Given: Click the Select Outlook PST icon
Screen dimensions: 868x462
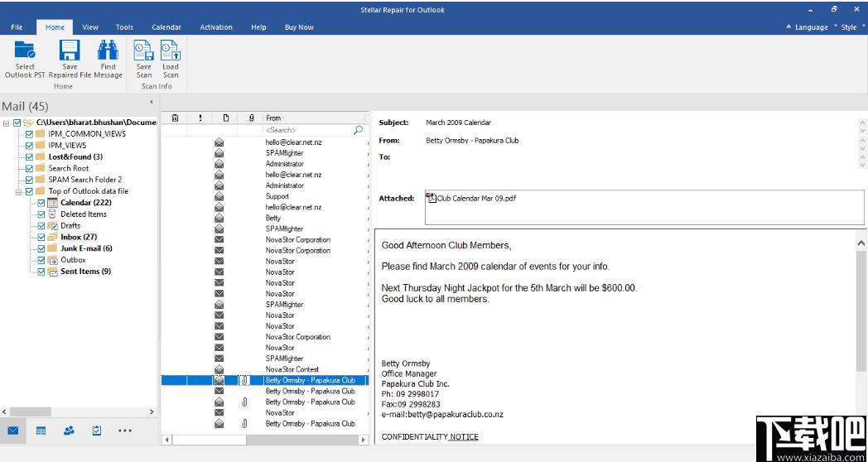Looking at the screenshot, I should [x=25, y=51].
